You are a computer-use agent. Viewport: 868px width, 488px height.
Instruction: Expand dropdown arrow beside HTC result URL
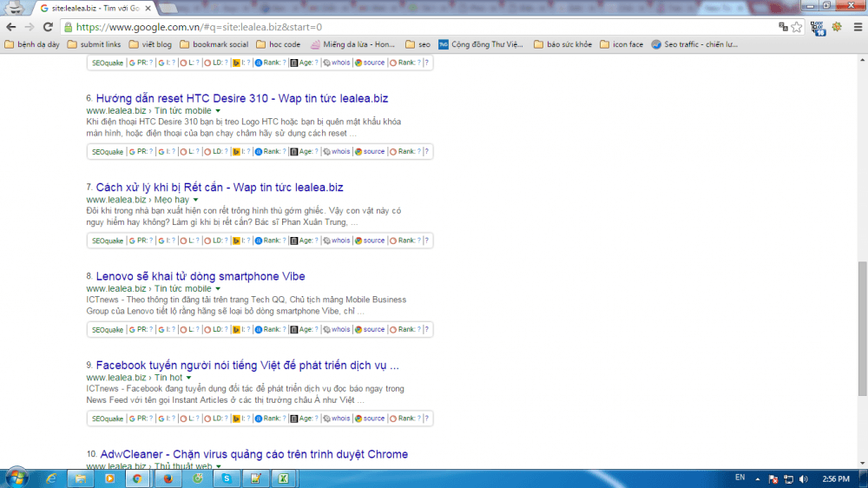coord(218,111)
